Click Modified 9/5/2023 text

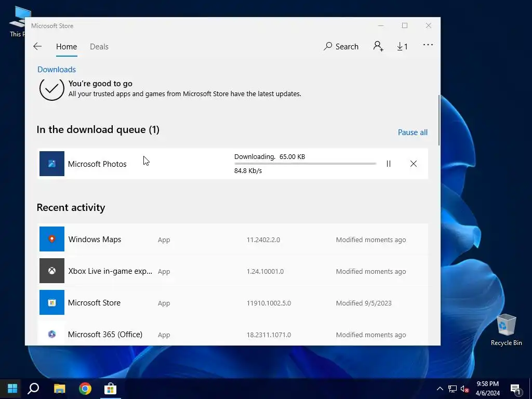(364, 303)
